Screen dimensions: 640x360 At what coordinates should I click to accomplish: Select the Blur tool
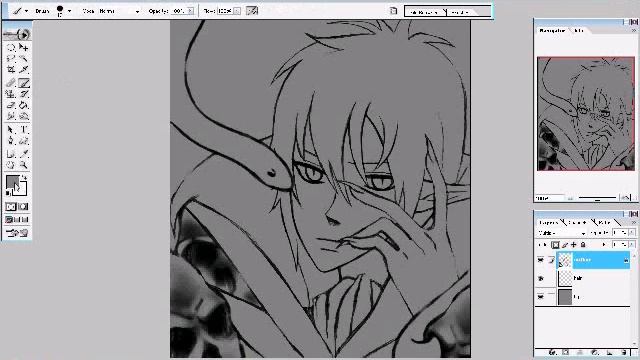click(11, 116)
